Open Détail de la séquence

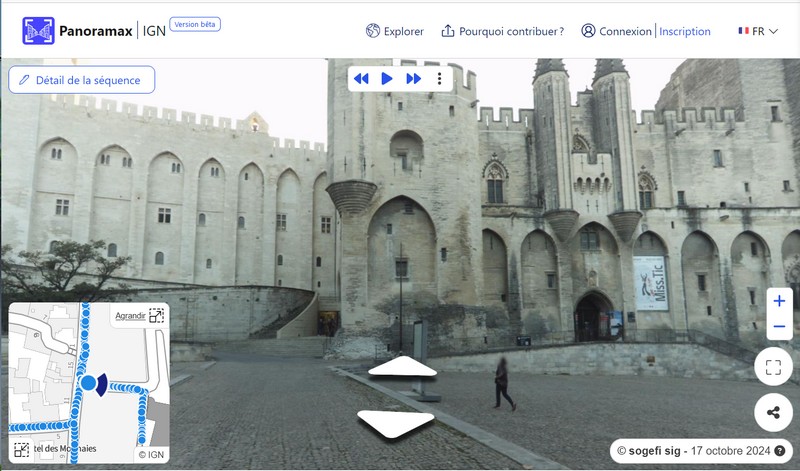[x=82, y=80]
